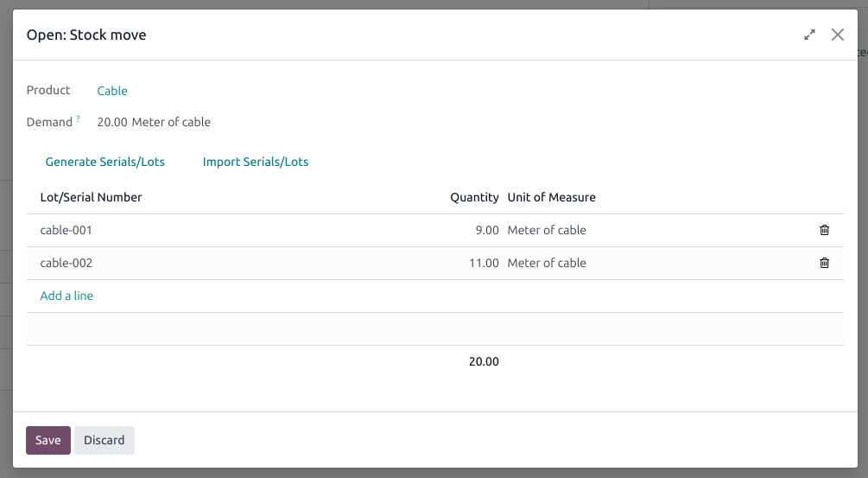
Task: Close the Stock move dialog
Action: click(x=838, y=35)
